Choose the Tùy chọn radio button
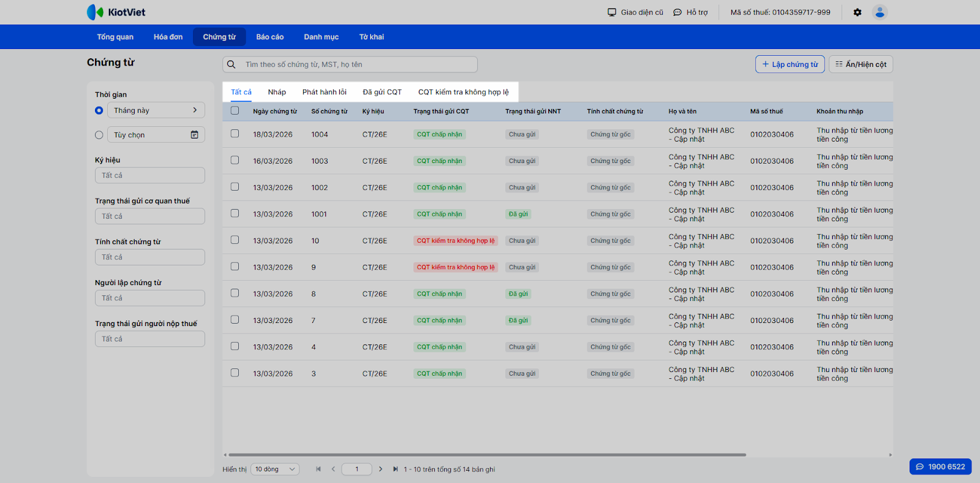980x483 pixels. click(x=99, y=135)
